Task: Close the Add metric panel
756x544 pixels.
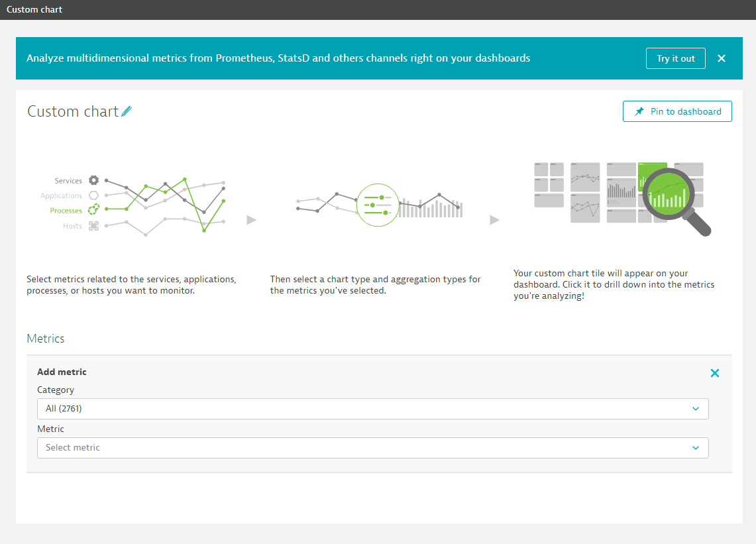Action: 714,373
